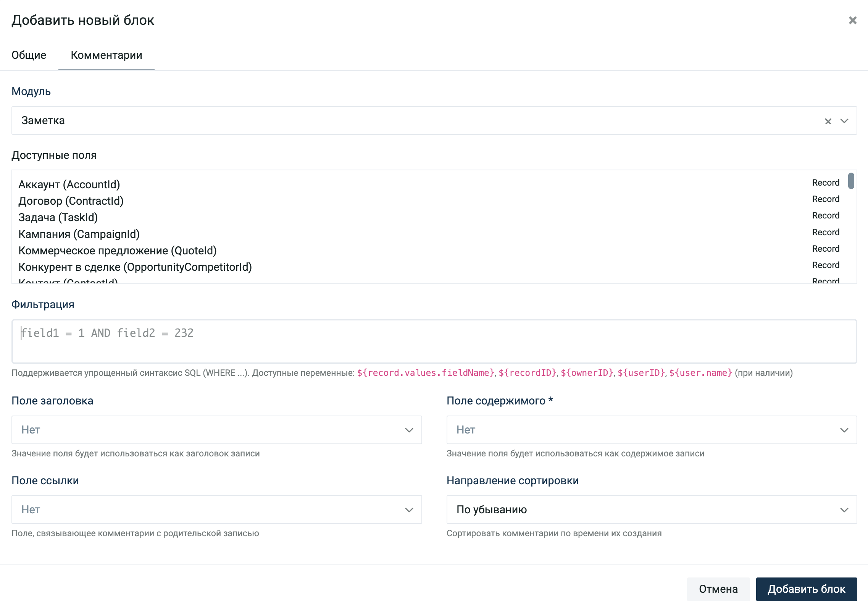This screenshot has width=868, height=613.
Task: Click the ${user.name} variable text
Action: [700, 373]
